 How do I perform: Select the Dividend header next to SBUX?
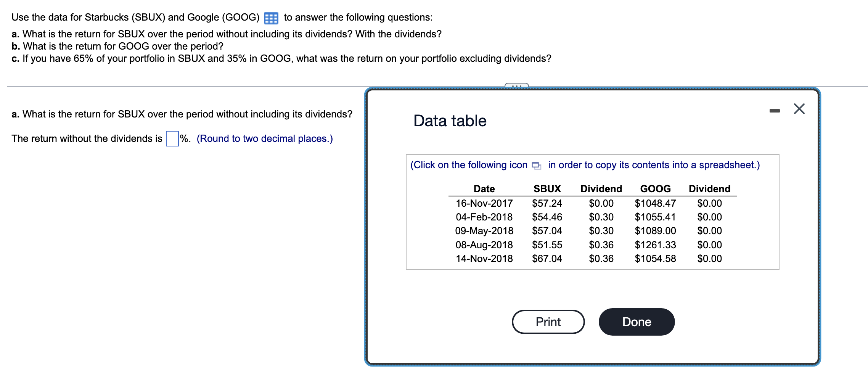(601, 188)
